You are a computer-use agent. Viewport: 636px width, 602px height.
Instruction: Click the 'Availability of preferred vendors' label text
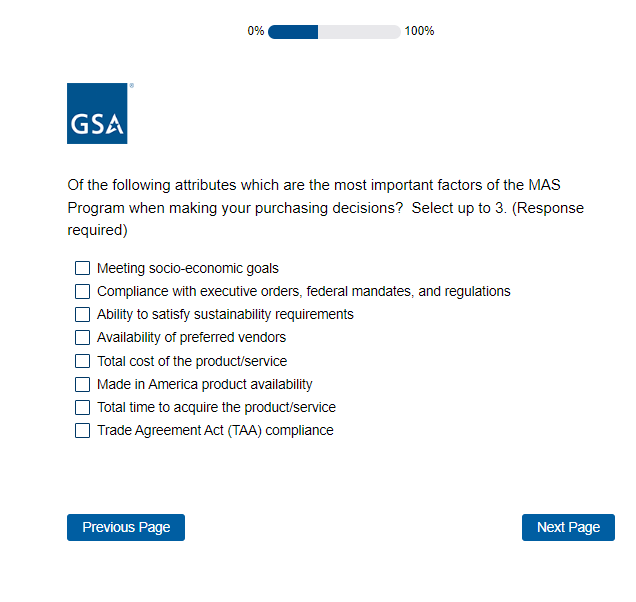click(191, 337)
